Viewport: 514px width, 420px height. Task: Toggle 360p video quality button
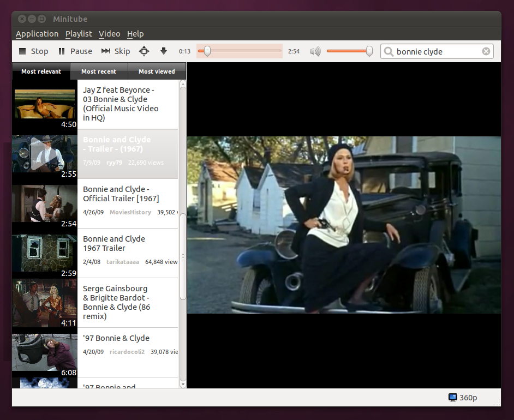[463, 398]
